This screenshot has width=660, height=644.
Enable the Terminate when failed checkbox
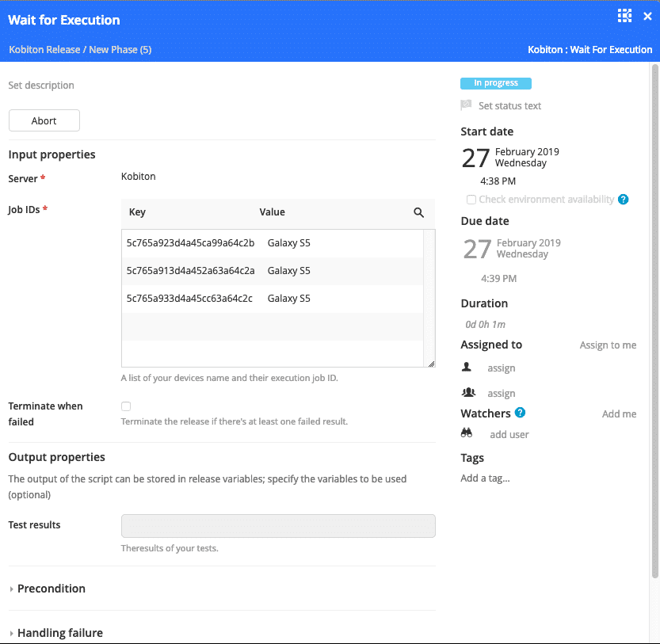tap(126, 406)
